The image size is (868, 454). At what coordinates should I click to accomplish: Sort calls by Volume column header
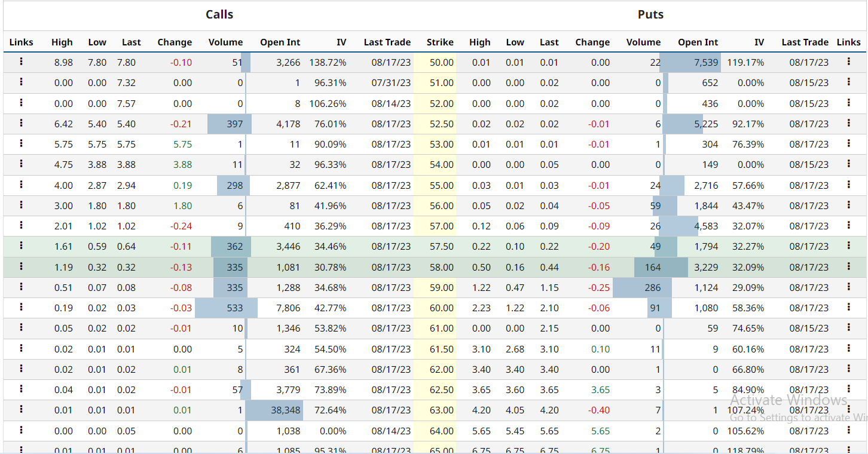click(226, 42)
